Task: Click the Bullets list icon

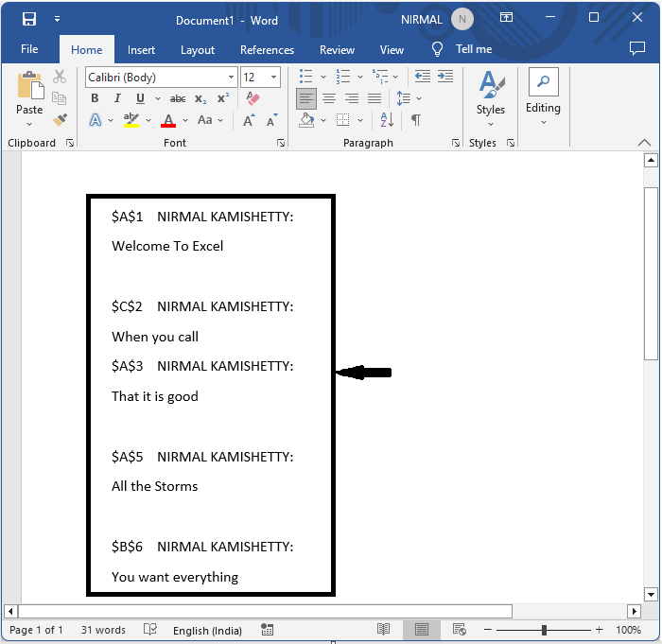Action: [306, 77]
